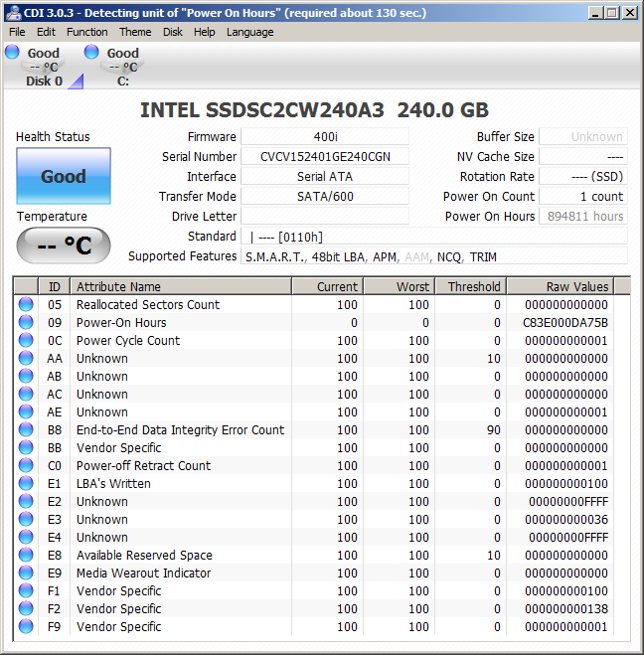Open the Function menu

(87, 32)
